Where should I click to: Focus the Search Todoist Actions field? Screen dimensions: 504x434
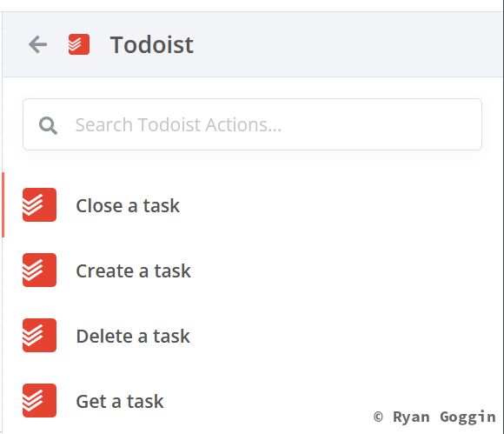point(252,124)
